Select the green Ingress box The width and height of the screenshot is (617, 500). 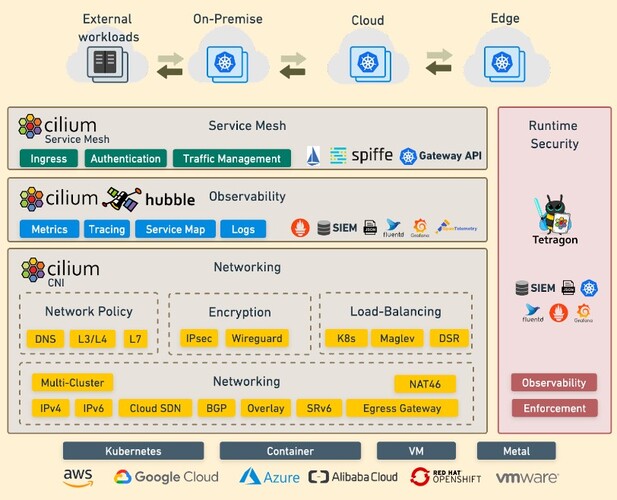(x=49, y=159)
